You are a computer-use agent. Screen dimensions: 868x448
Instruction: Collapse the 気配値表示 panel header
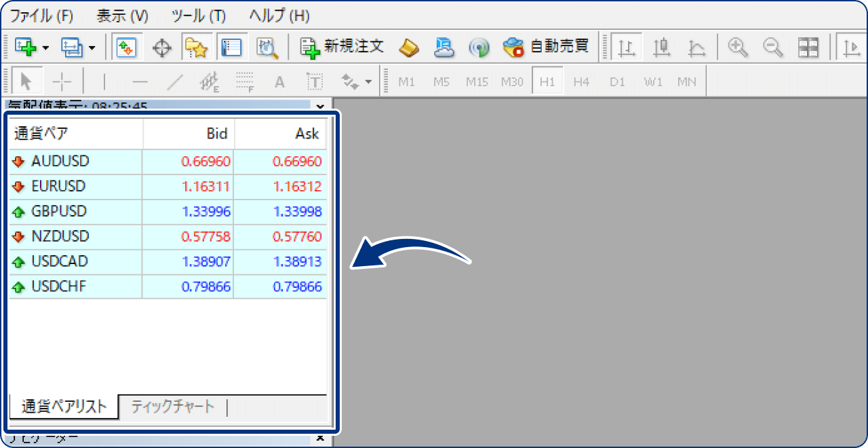coord(319,107)
